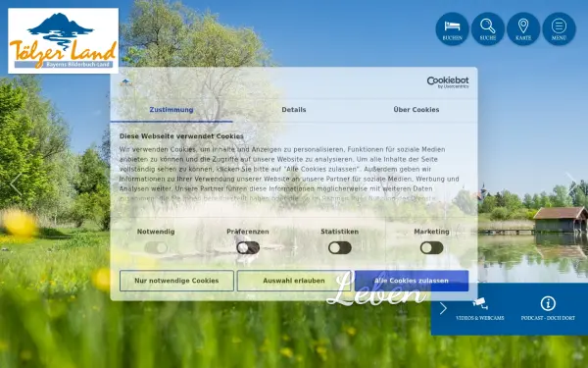Enable the Statistiken cookies switch

point(340,248)
